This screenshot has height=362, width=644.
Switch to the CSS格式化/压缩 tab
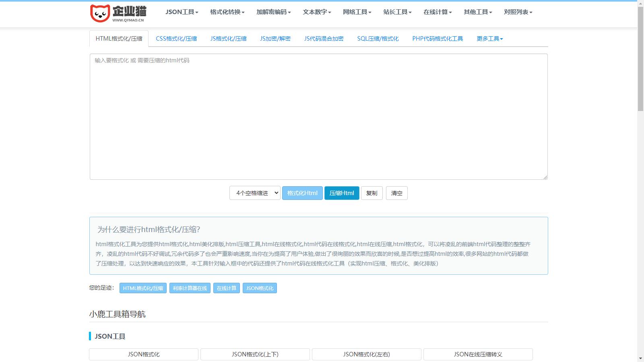click(x=176, y=39)
